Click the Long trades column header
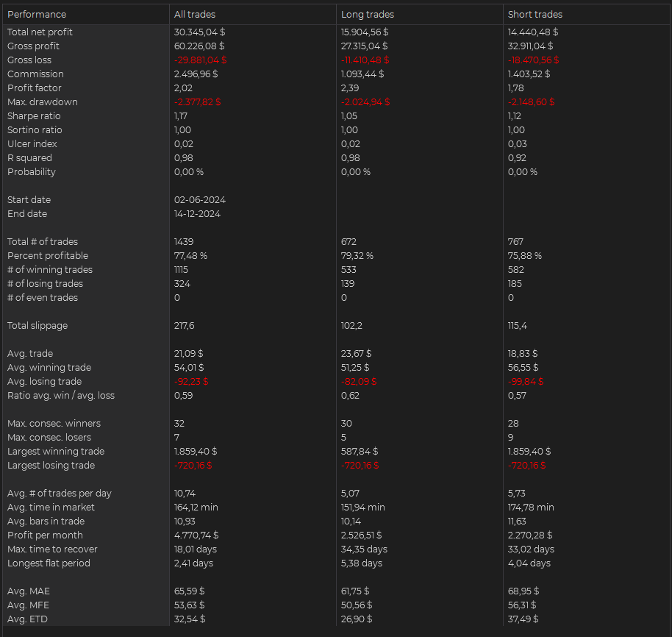The width and height of the screenshot is (672, 637). (x=368, y=14)
